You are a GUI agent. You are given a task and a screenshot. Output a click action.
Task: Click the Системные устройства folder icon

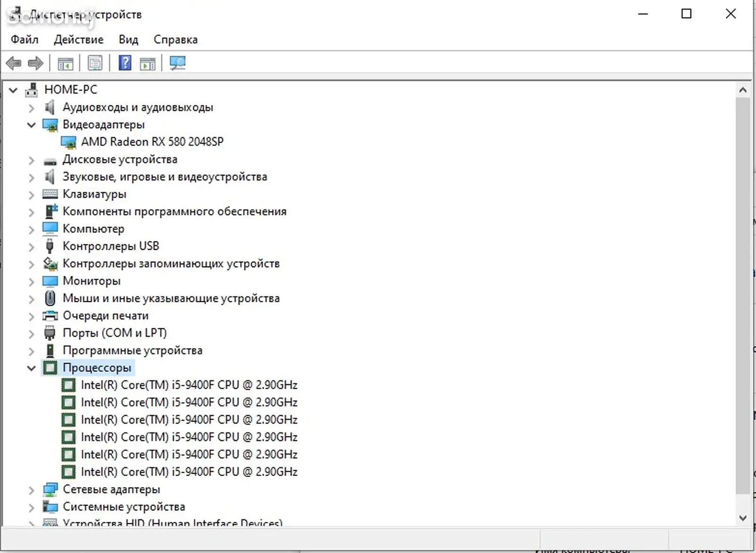click(50, 507)
